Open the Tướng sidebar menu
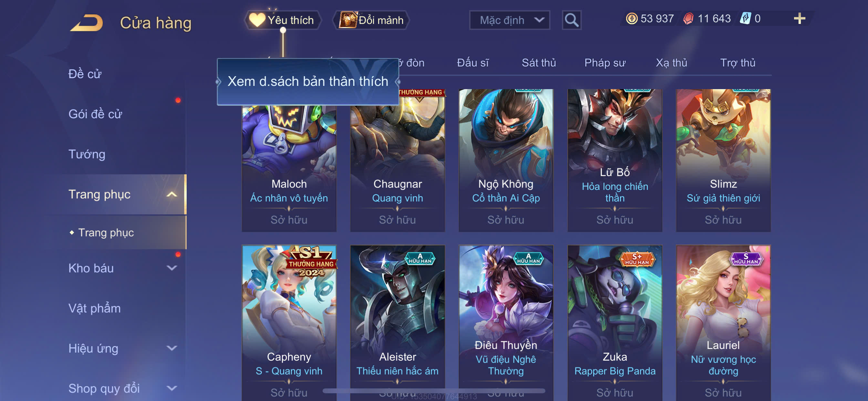The width and height of the screenshot is (868, 401). [87, 154]
